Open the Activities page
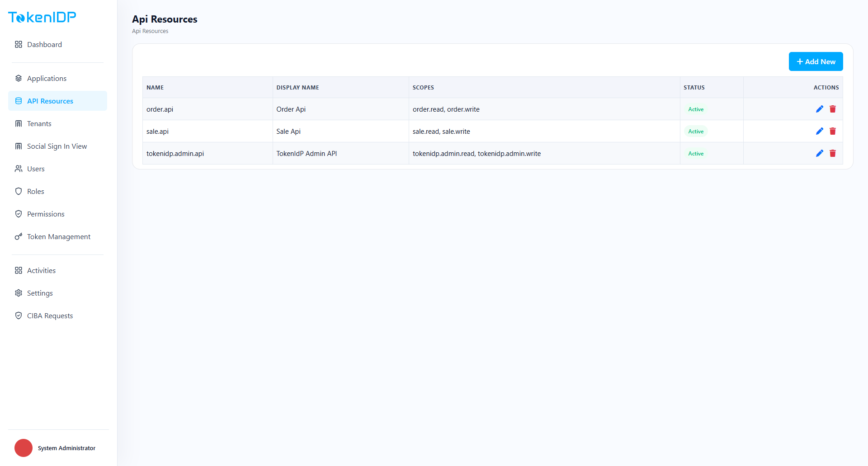 point(57,270)
